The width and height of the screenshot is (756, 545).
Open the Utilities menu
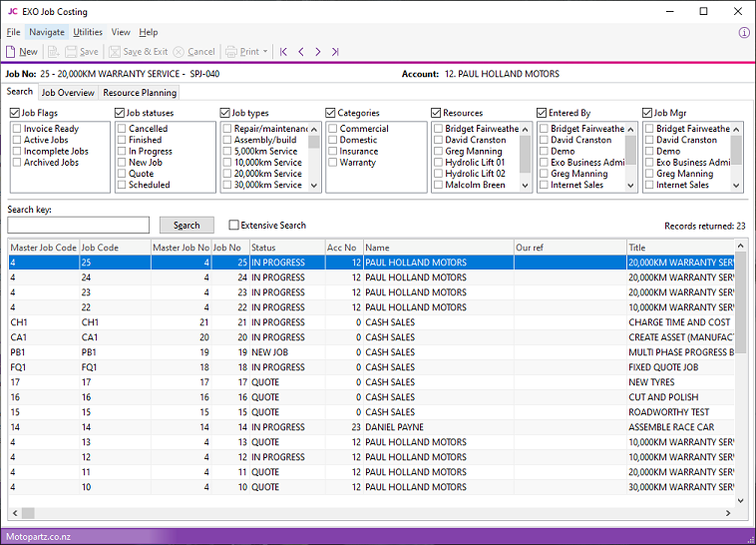[x=88, y=33]
